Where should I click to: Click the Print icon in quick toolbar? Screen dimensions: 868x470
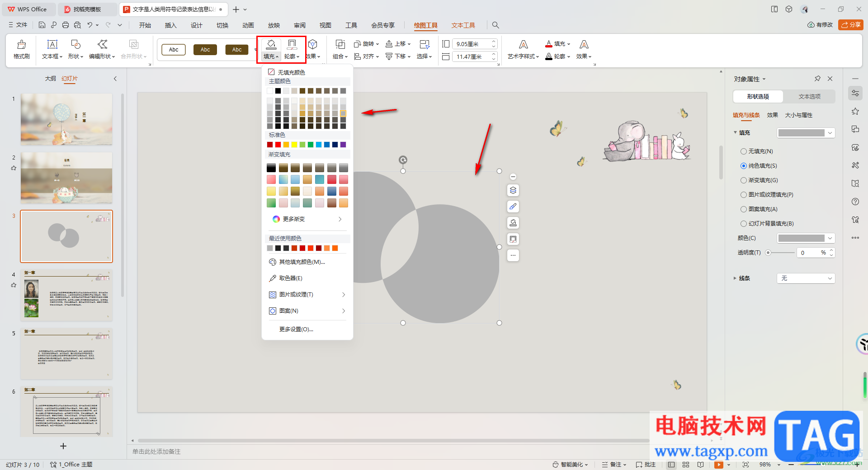point(66,25)
